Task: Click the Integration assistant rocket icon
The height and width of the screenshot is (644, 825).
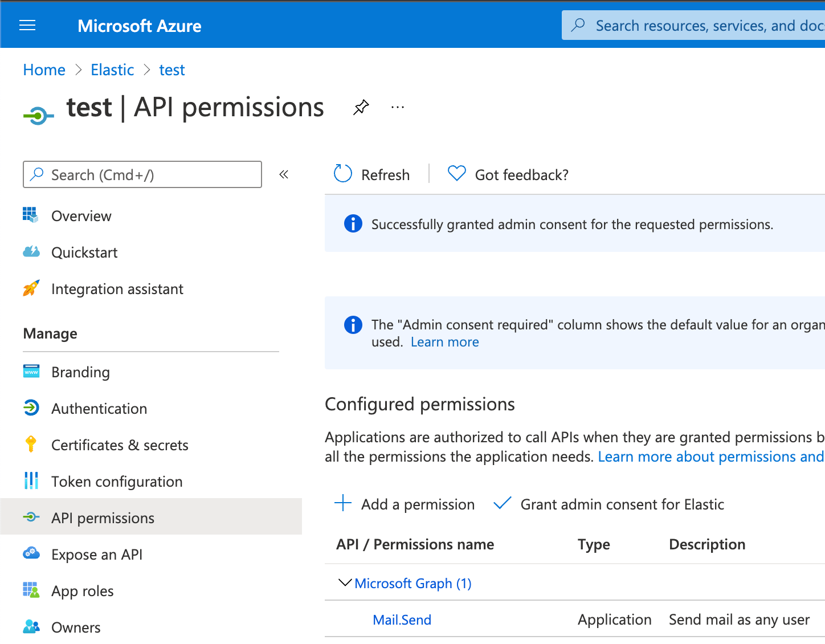Action: click(31, 289)
